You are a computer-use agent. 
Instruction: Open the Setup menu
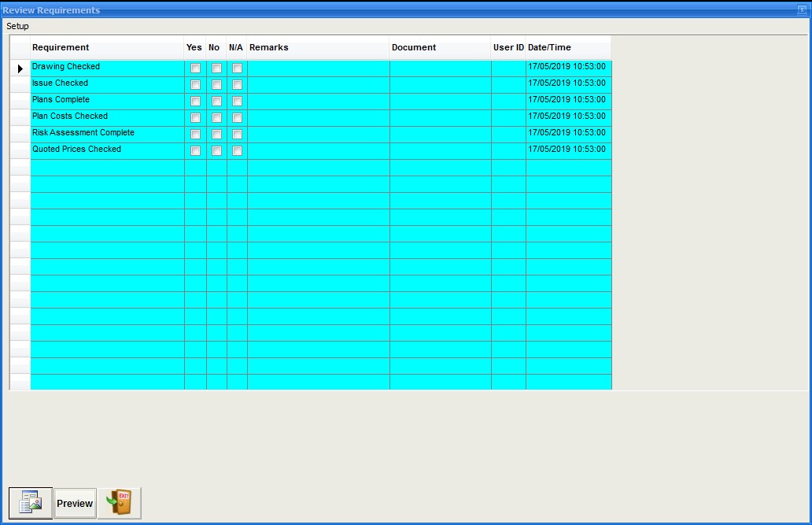17,26
